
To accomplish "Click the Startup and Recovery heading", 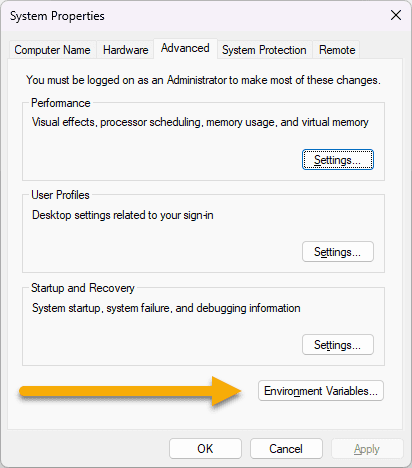I will 83,288.
